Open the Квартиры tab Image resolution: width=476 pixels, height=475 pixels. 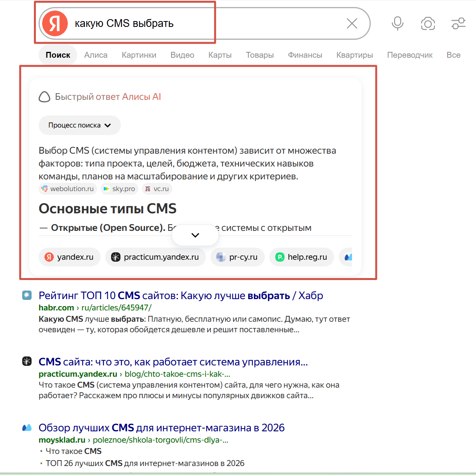[x=355, y=55]
